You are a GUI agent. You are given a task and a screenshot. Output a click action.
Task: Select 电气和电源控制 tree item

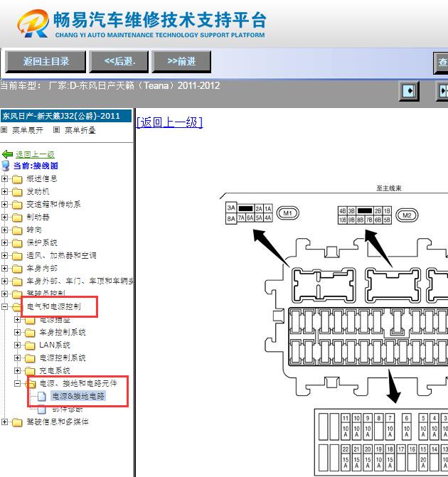pos(53,306)
